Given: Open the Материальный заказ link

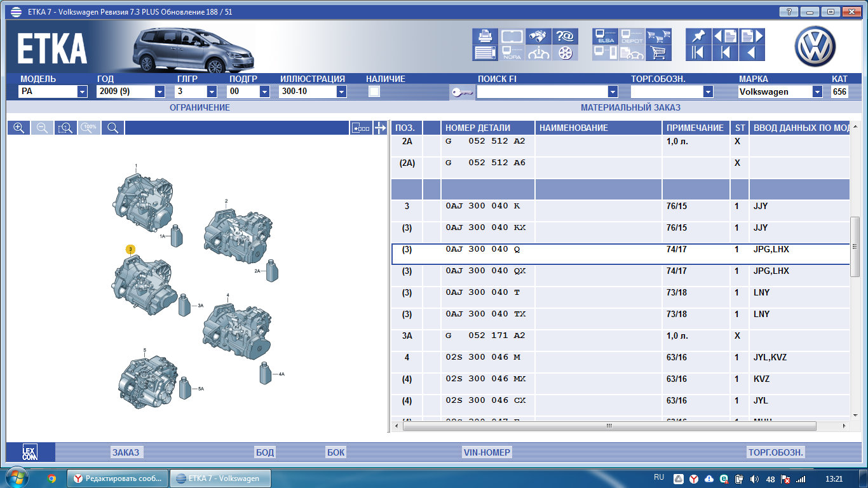Looking at the screenshot, I should pos(630,107).
